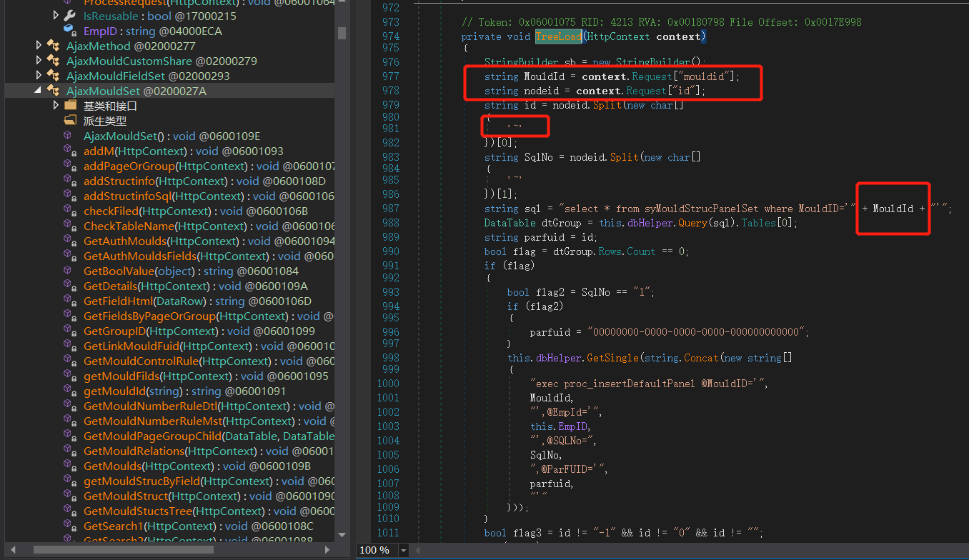This screenshot has width=969, height=560.
Task: Select GetMouldPageGroupChild in the tree
Action: click(209, 436)
